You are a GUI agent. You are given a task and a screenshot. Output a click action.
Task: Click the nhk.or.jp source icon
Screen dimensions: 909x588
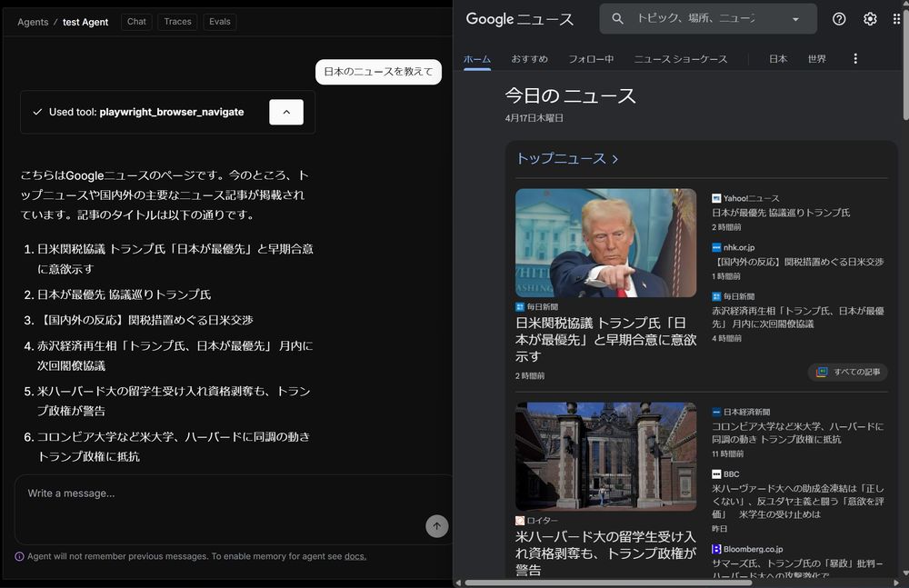click(716, 247)
